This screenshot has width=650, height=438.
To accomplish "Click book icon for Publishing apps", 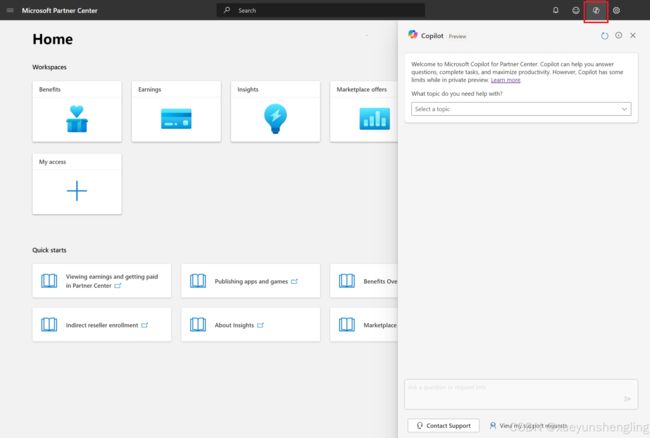I will [198, 281].
